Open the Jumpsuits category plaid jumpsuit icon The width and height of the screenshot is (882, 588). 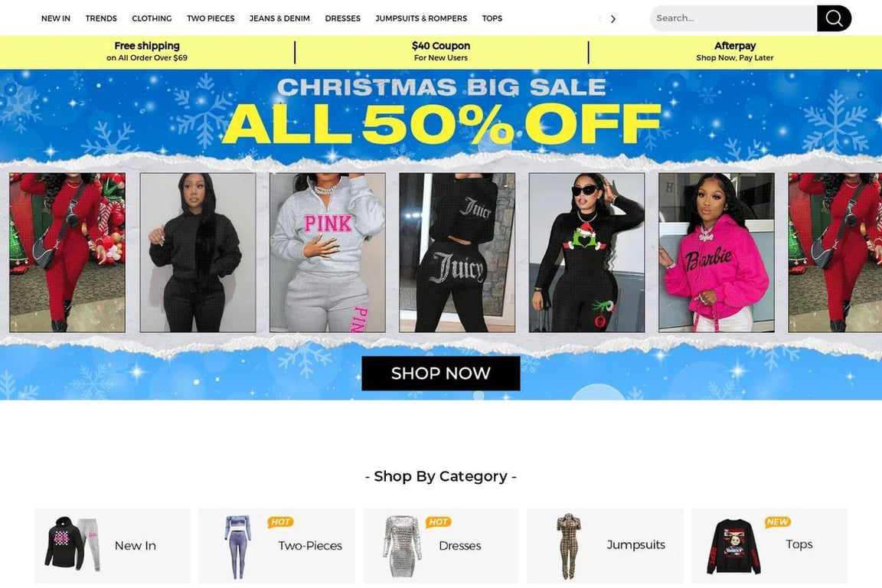pyautogui.click(x=568, y=546)
